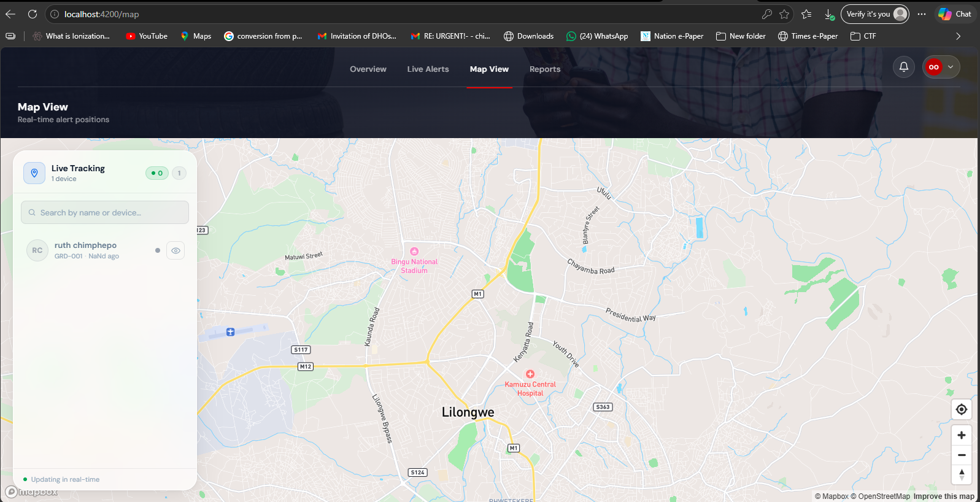The width and height of the screenshot is (980, 502).
Task: Open the (24) WhatsApp bookmark
Action: pos(597,36)
